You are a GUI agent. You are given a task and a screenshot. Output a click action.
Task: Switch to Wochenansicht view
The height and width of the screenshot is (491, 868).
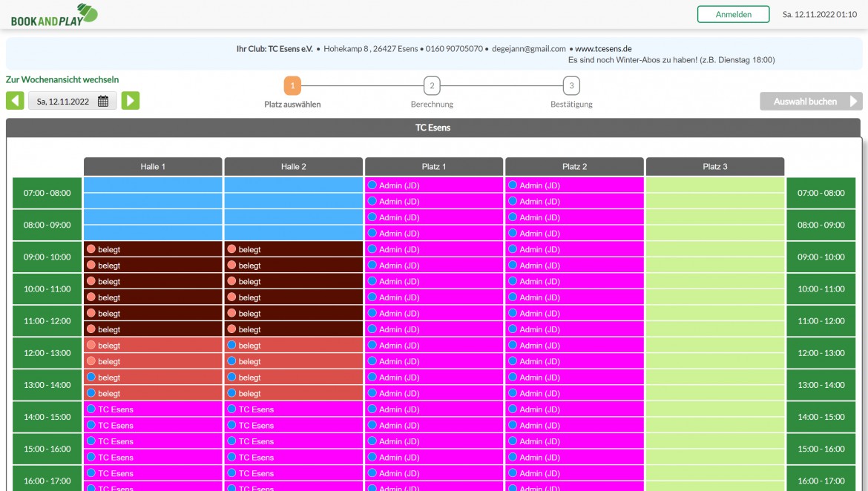(62, 79)
